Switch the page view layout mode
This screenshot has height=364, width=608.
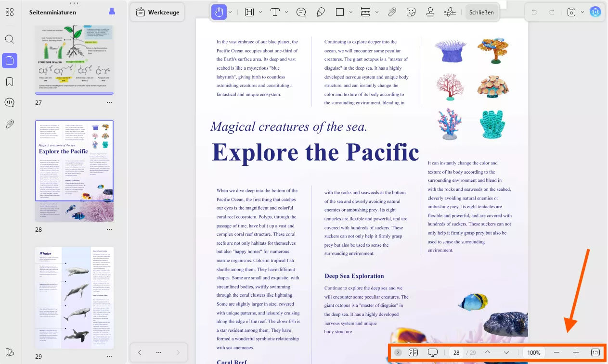pos(413,352)
